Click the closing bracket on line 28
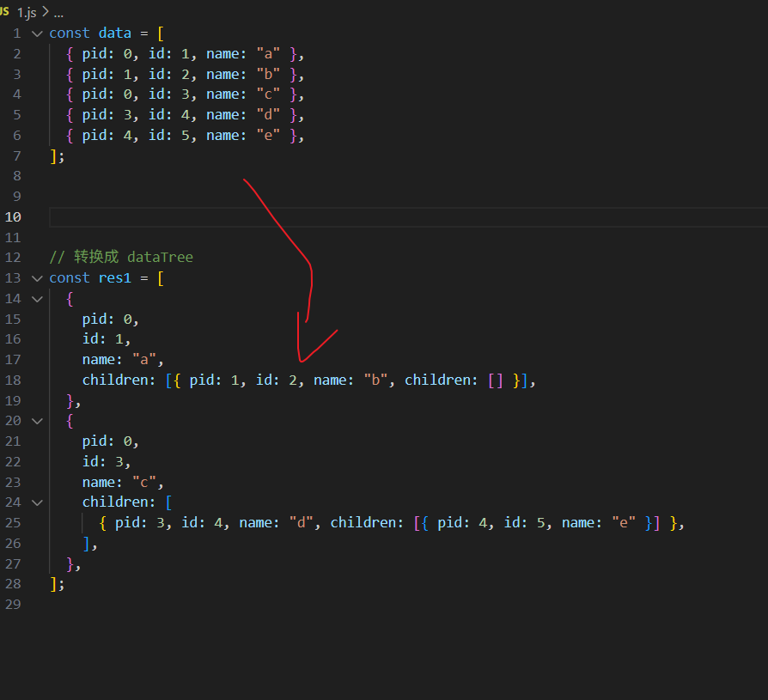 coord(51,583)
